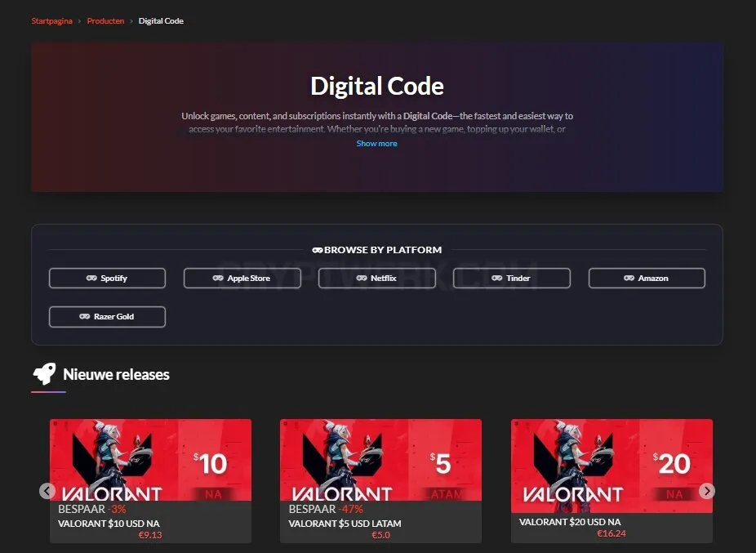Click the rocket icon beside Nieuwe releases
Viewport: 756px width, 553px height.
44,374
